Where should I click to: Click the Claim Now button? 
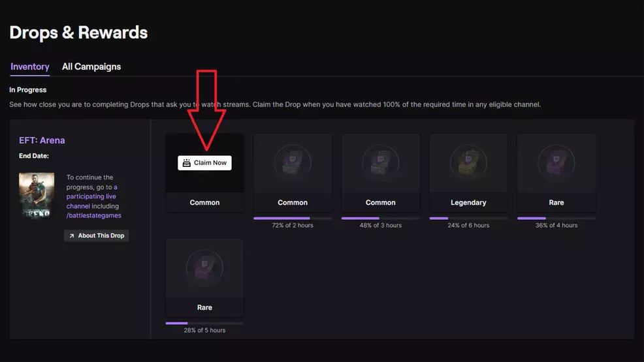click(x=204, y=163)
